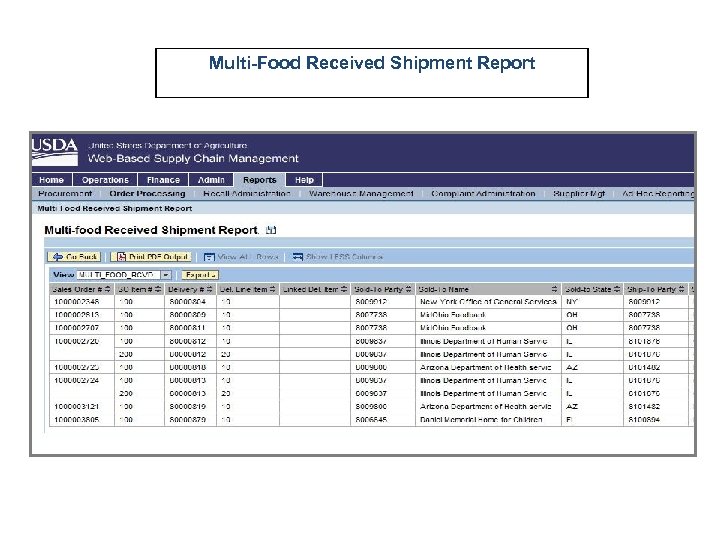The height and width of the screenshot is (540, 720).
Task: Click Show LESS Columns toolbar item
Action: pyautogui.click(x=338, y=257)
